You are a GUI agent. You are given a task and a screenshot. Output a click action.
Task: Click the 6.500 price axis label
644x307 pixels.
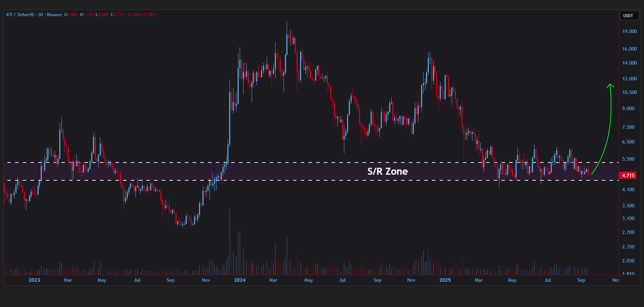pos(629,142)
